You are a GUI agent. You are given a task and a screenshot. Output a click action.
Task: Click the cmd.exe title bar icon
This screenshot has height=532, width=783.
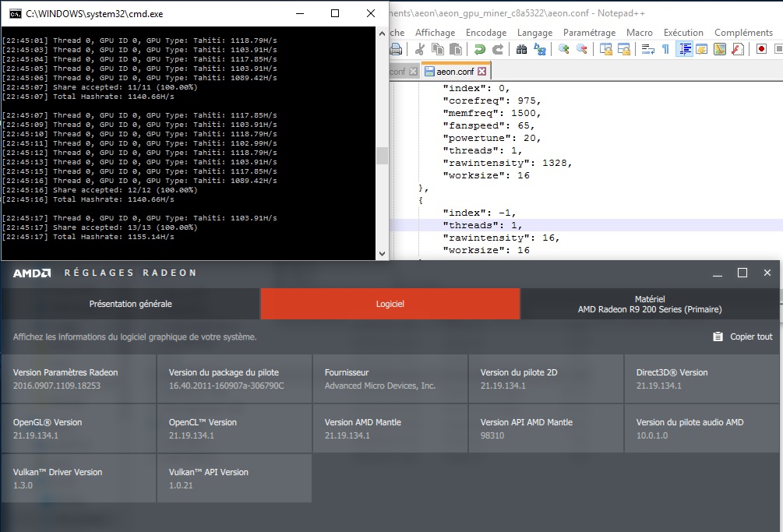point(16,14)
